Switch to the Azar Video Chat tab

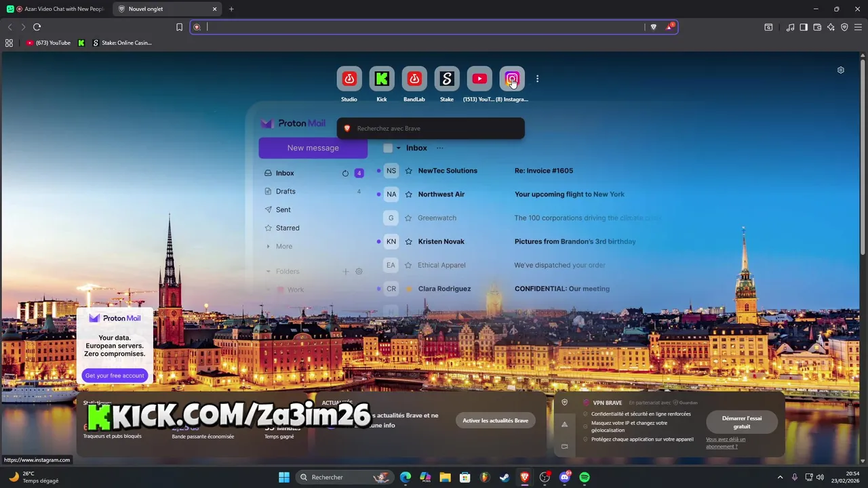click(56, 9)
